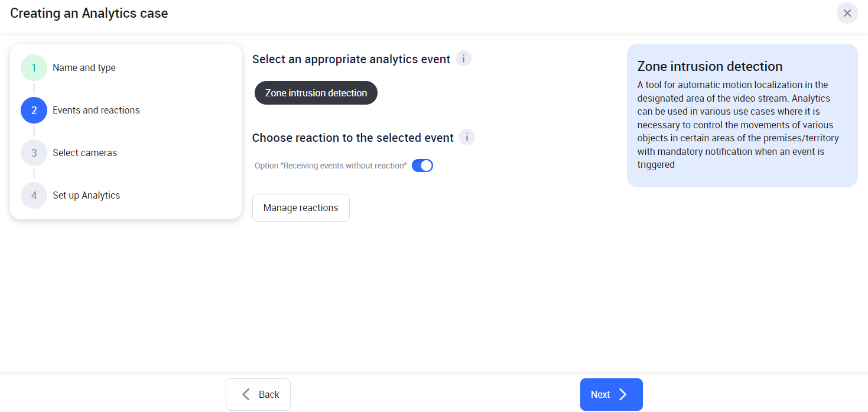Viewport: 868px width, 412px height.
Task: Click info icon beside analytics event heading
Action: point(464,59)
